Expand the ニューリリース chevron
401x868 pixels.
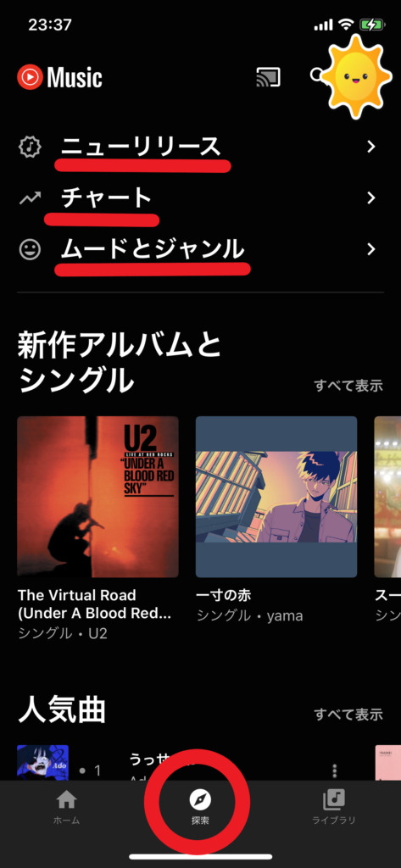[x=371, y=147]
